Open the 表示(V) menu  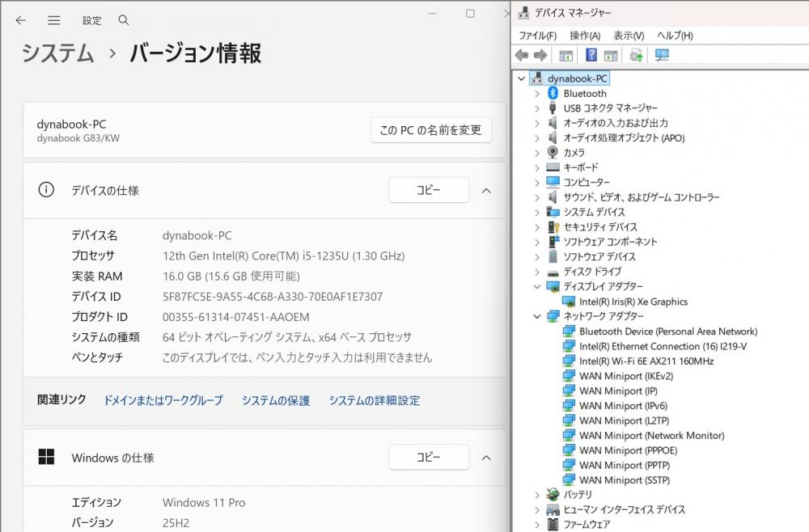click(x=629, y=36)
